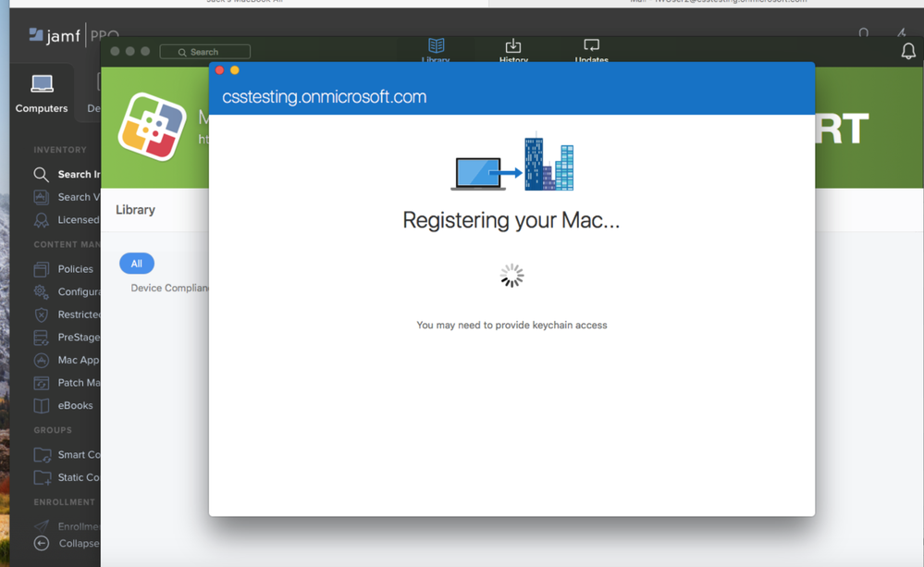
Task: Open the Enrollme… paper plane icon in Jamf
Action: coord(42,525)
